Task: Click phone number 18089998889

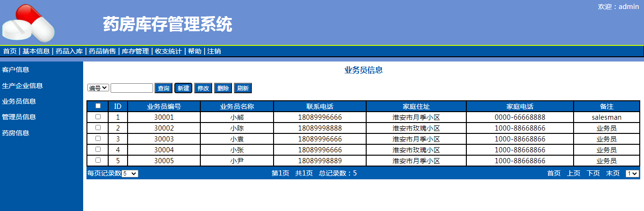Action: coord(320,160)
